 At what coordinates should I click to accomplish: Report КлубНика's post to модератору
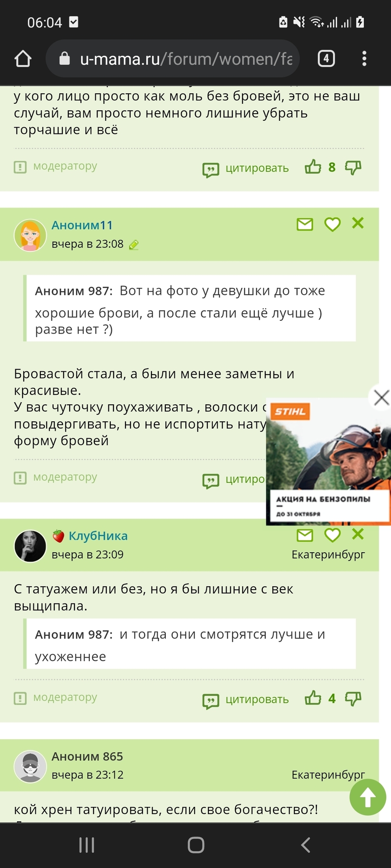56,697
